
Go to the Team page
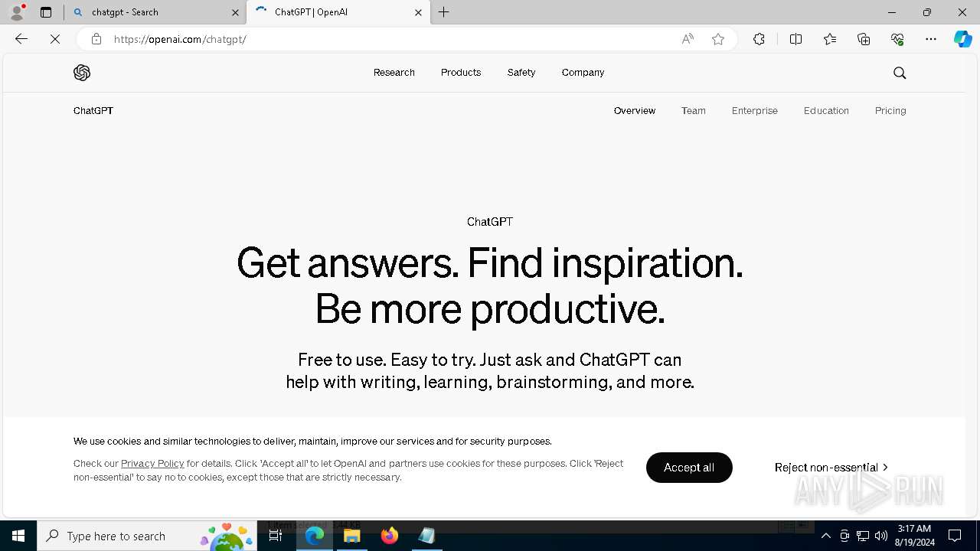694,111
